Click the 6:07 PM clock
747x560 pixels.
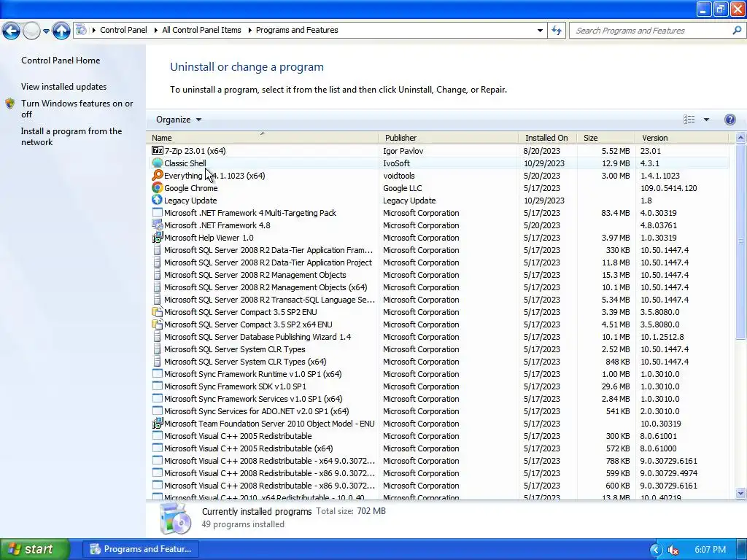point(711,550)
